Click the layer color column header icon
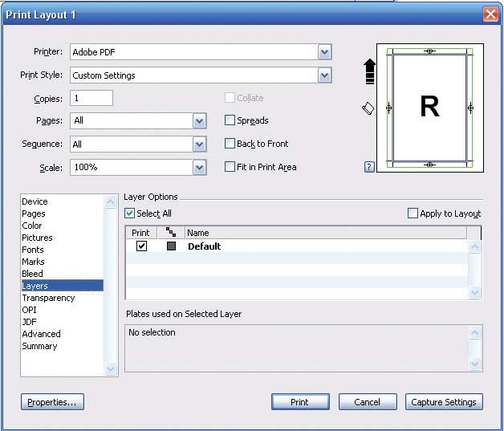504x431 pixels. tap(171, 232)
